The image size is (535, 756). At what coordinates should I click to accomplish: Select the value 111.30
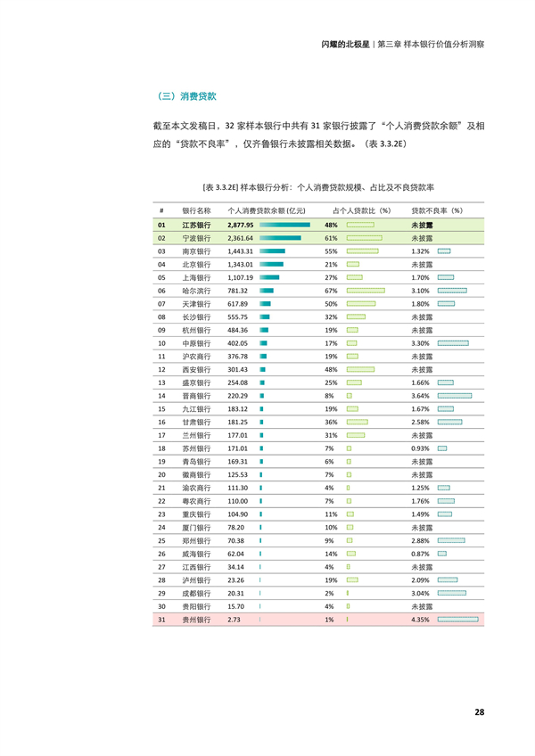237,488
